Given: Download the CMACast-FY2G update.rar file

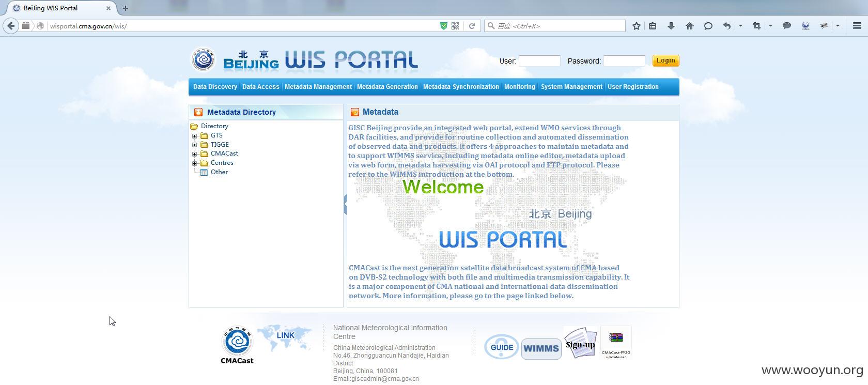Looking at the screenshot, I should pos(616,344).
